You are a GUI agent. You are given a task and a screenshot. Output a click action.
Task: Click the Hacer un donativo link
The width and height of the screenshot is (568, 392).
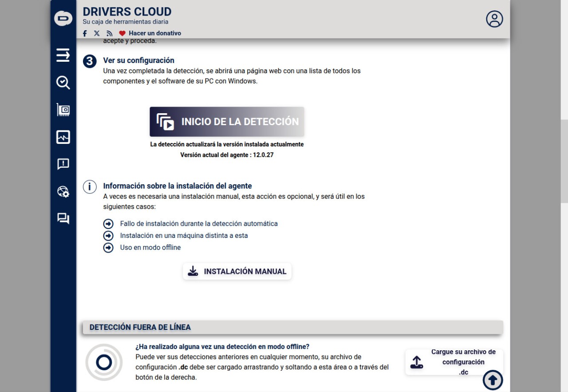154,33
